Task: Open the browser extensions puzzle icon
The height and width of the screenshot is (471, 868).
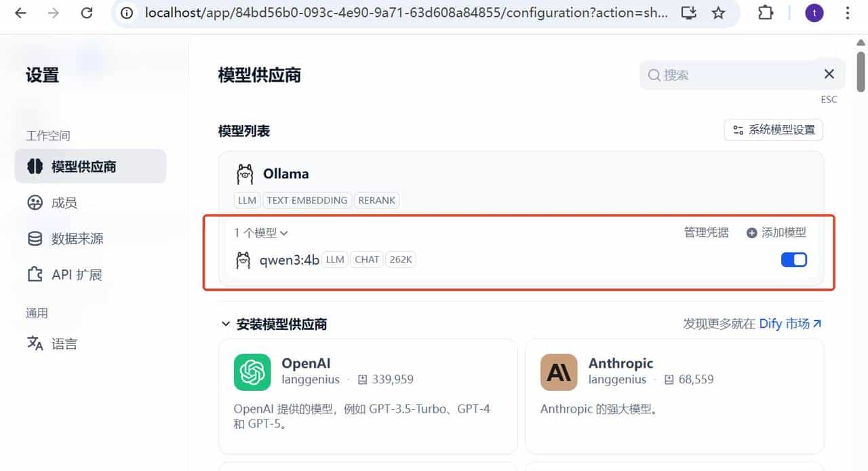Action: [766, 13]
